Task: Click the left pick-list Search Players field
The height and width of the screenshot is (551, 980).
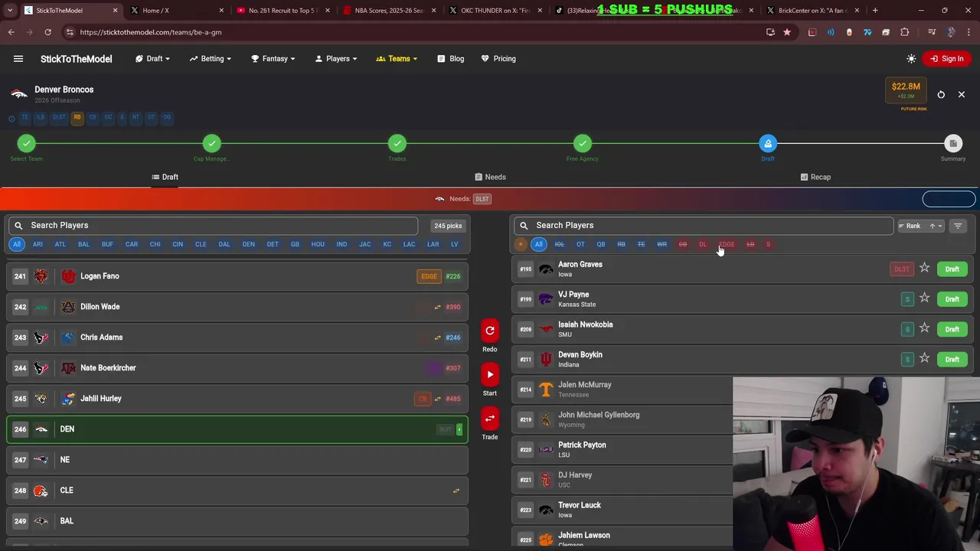Action: pyautogui.click(x=213, y=226)
